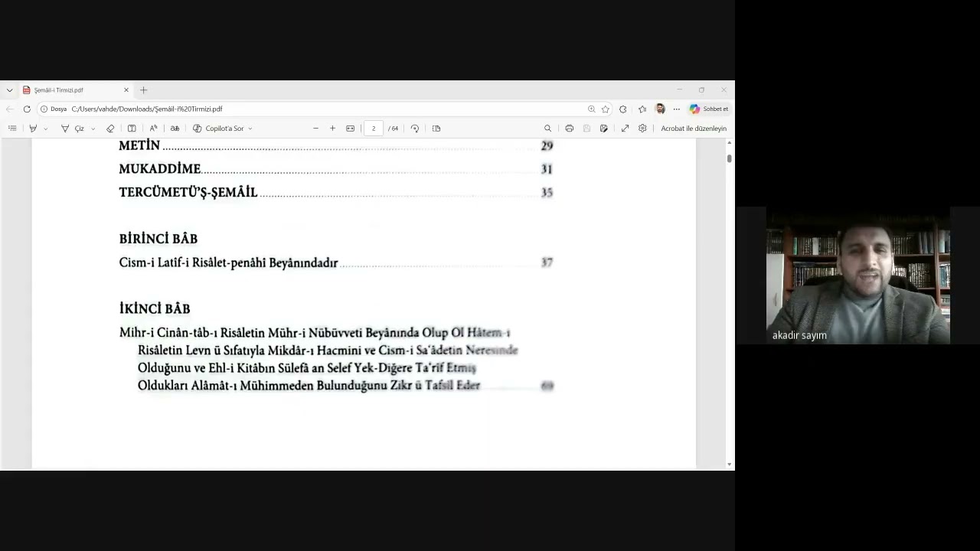Viewport: 980px width, 551px height.
Task: Expand the highlighter color options arrow
Action: click(46, 129)
